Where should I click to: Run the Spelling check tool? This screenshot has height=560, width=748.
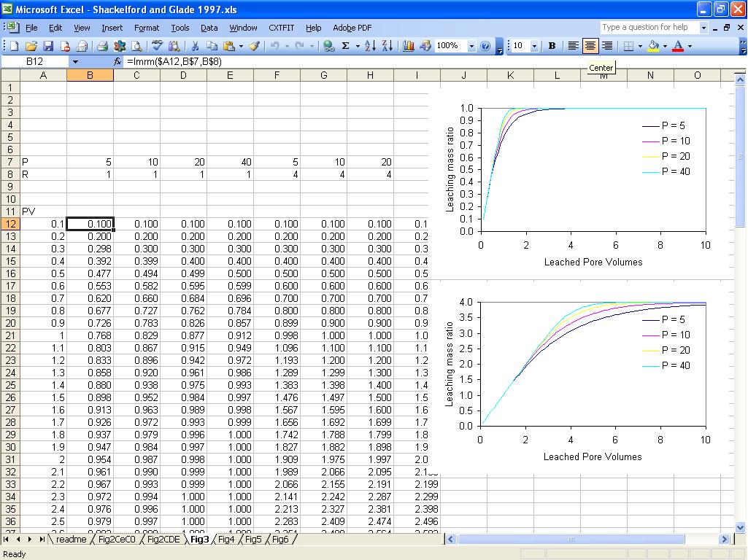pyautogui.click(x=157, y=46)
